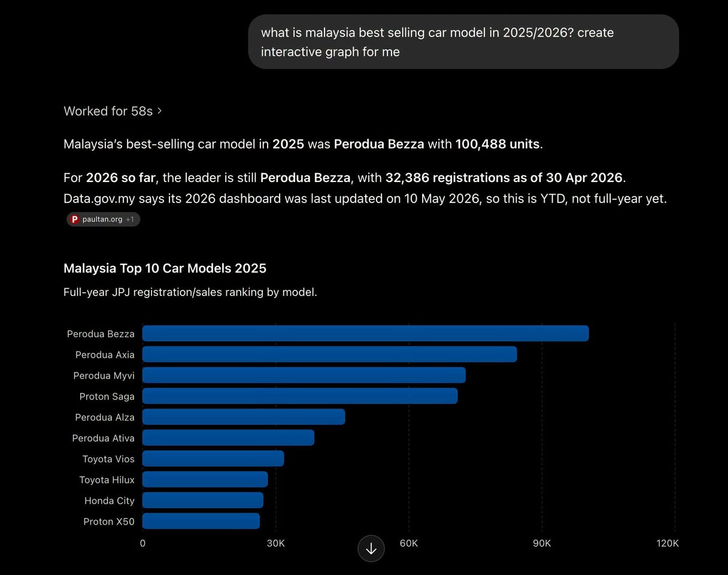This screenshot has height=575, width=728.
Task: Select the Perodua Axia bar
Action: tap(329, 354)
